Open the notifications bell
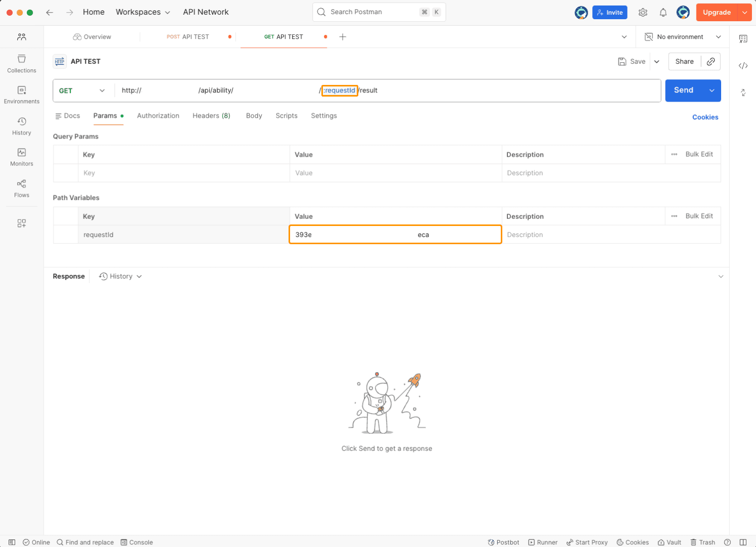This screenshot has width=756, height=547. pos(663,13)
